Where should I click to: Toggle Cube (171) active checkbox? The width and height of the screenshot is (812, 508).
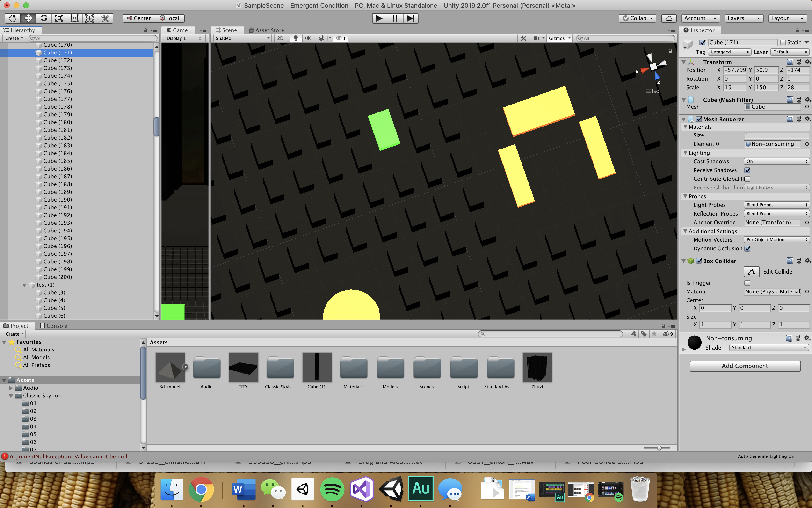pos(702,43)
